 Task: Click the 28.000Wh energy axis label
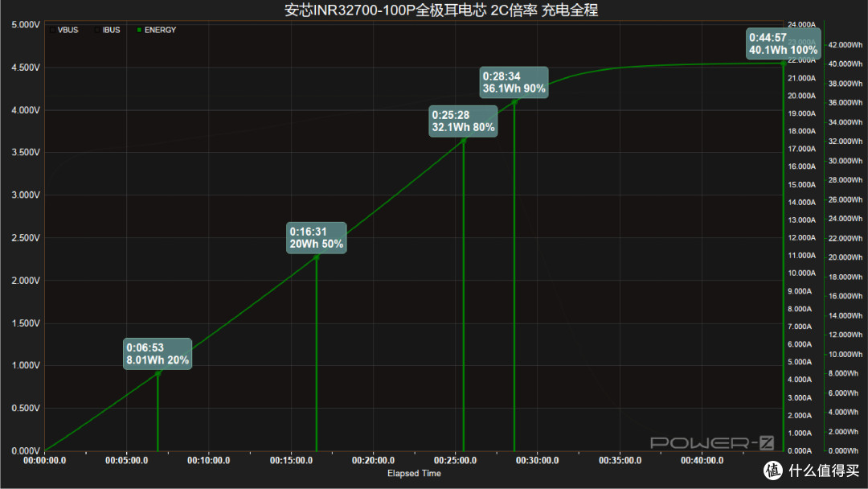click(845, 180)
